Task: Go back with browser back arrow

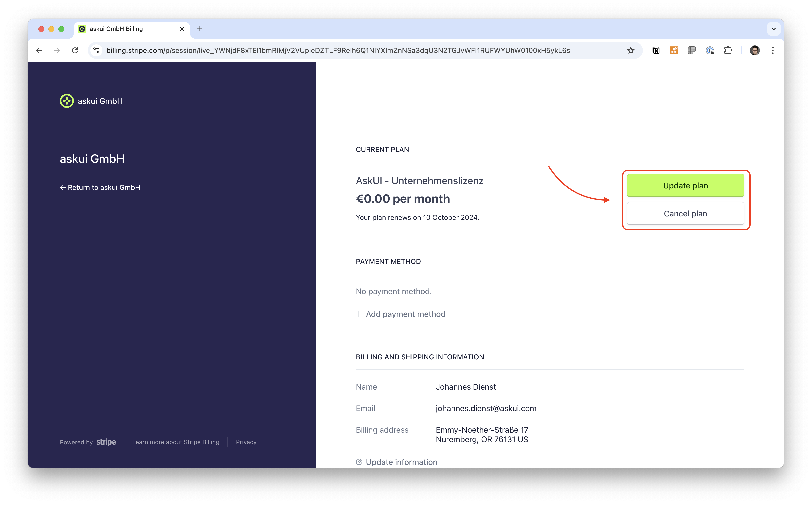Action: click(39, 50)
